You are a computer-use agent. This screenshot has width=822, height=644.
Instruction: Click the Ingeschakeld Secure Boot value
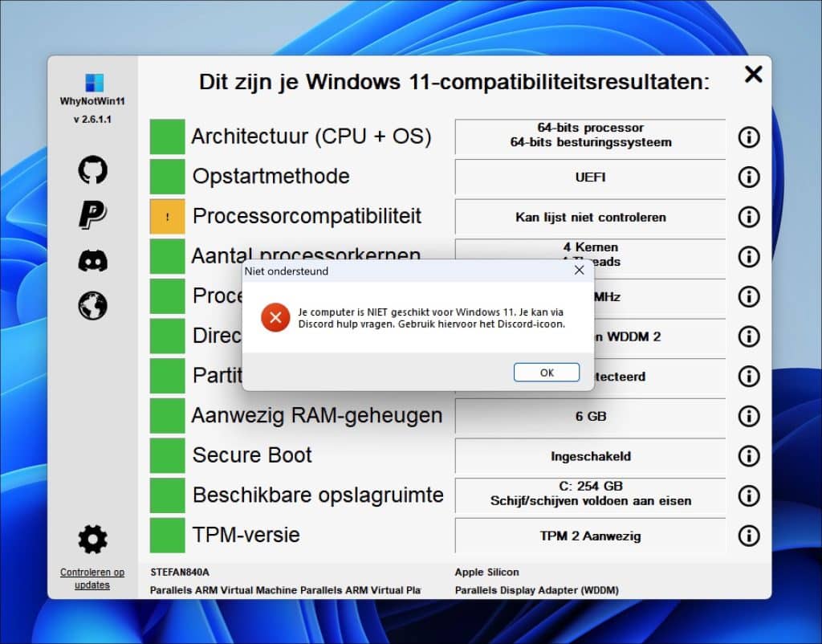click(x=590, y=456)
